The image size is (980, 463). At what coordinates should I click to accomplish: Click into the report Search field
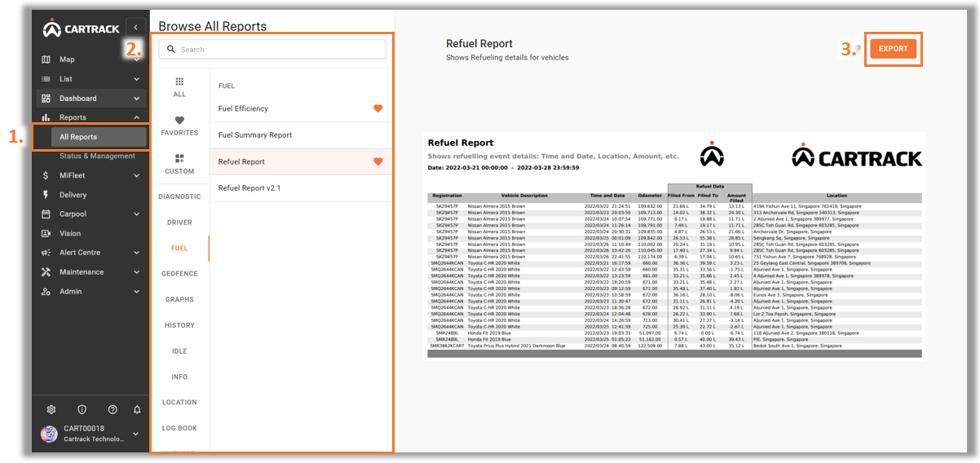click(x=272, y=49)
